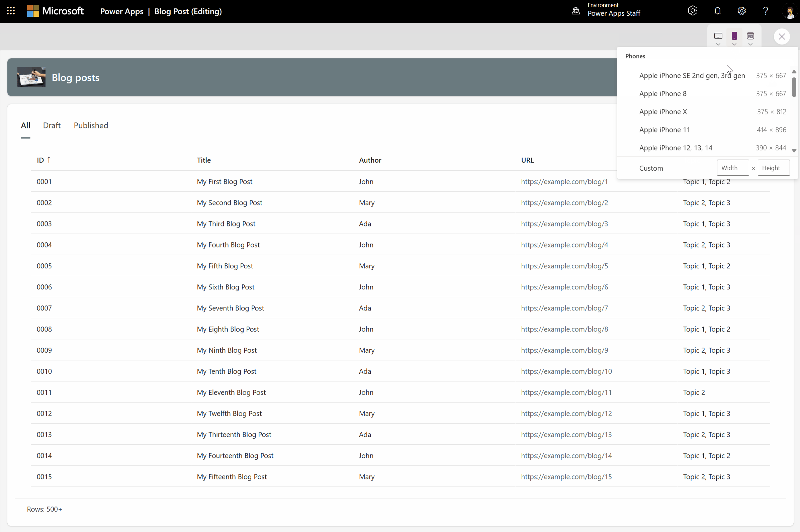Open the Copilot hexagon icon in header
Image resolution: width=800 pixels, height=532 pixels.
(x=693, y=11)
